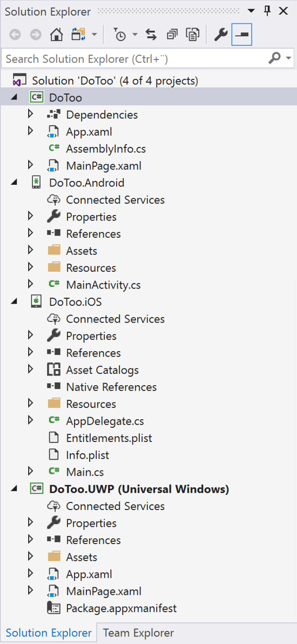Expand the Asset Catalogs node

coord(30,369)
